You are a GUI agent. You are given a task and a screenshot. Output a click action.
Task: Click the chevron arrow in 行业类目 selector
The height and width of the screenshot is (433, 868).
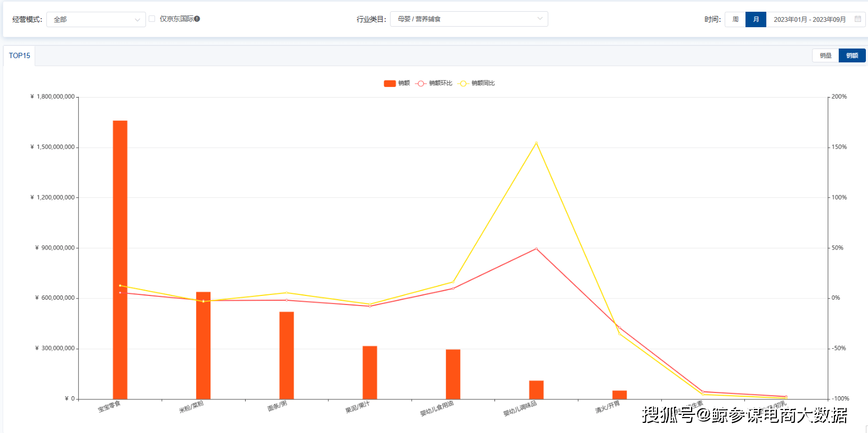[x=540, y=19]
